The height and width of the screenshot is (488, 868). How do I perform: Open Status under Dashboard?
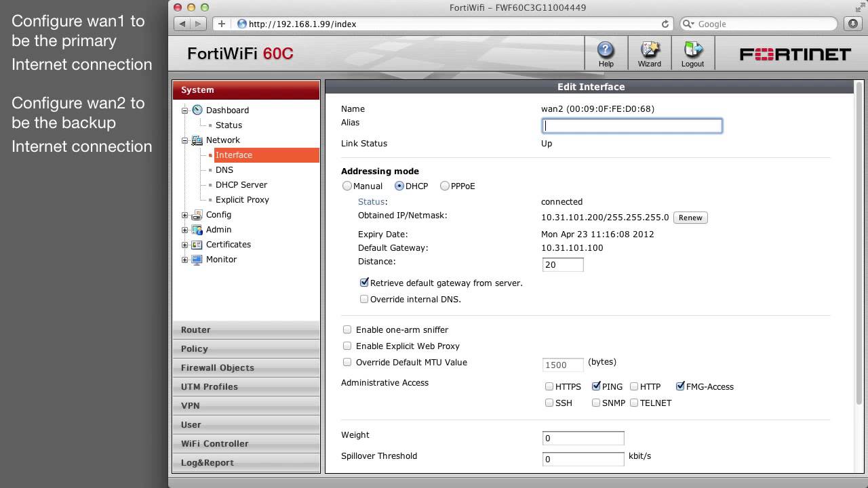[229, 125]
